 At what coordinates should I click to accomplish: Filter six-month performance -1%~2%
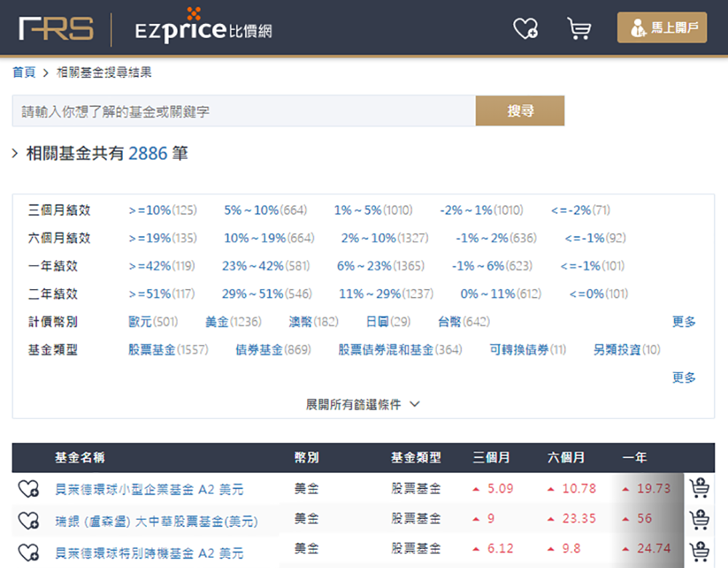[x=496, y=238]
